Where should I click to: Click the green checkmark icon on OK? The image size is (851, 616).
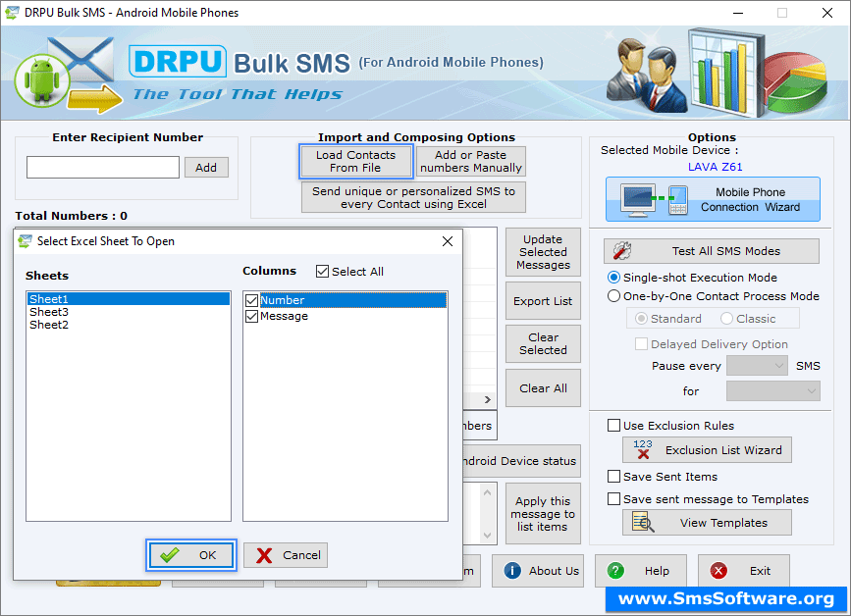click(x=170, y=555)
